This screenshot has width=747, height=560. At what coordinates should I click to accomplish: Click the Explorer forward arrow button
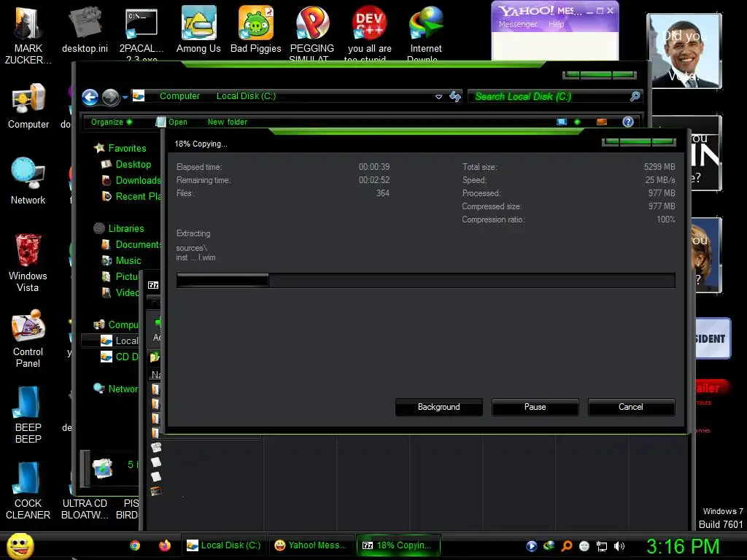(111, 98)
